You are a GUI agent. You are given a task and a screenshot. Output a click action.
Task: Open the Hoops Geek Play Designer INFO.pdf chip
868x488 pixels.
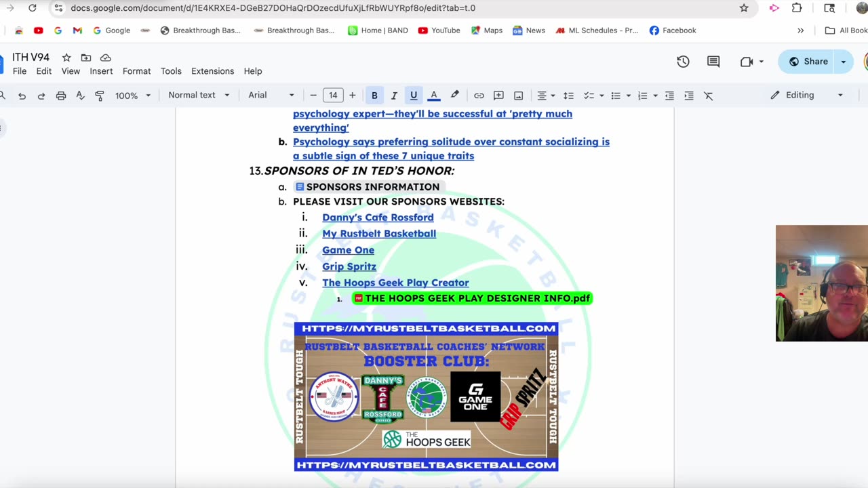tap(472, 298)
